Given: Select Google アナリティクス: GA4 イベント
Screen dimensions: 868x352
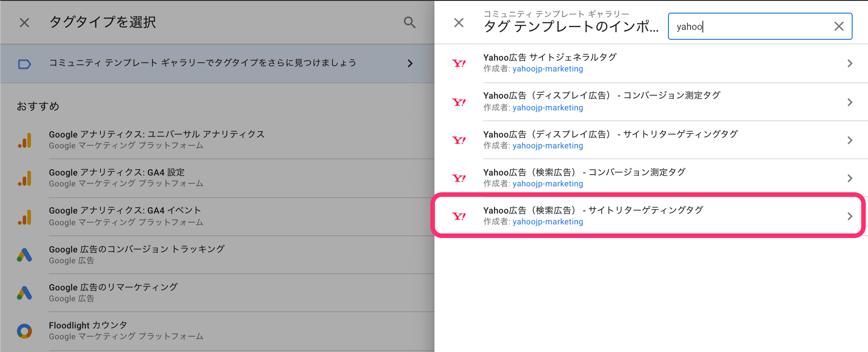Looking at the screenshot, I should click(217, 216).
